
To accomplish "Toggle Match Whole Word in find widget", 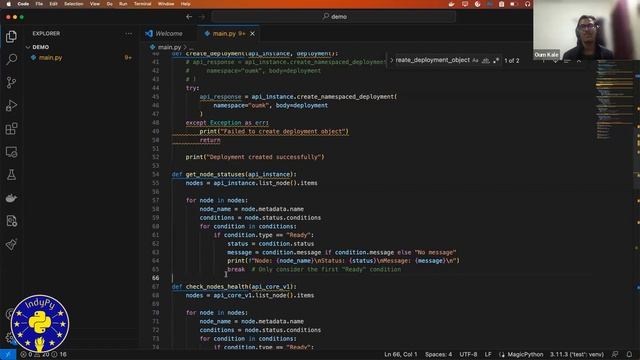I will (485, 60).
